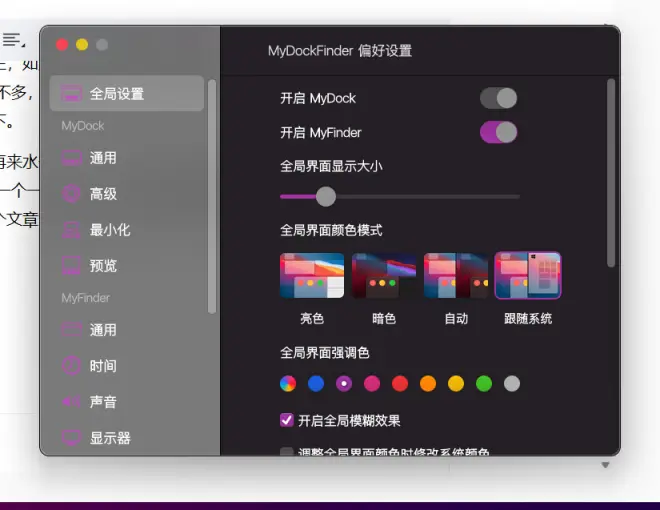Click the 全局设置 sidebar icon

[x=71, y=93]
